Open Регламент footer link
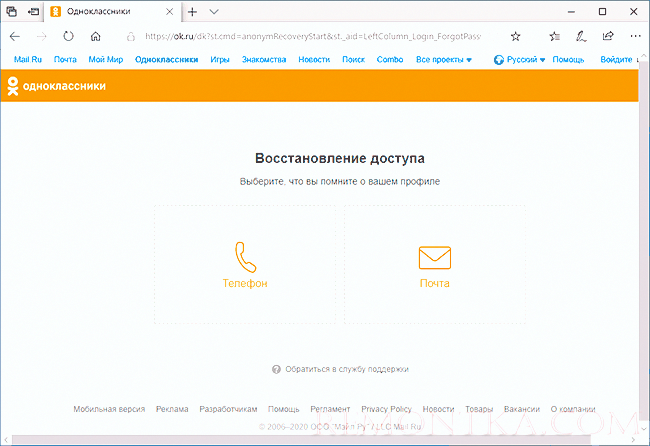 pos(330,409)
